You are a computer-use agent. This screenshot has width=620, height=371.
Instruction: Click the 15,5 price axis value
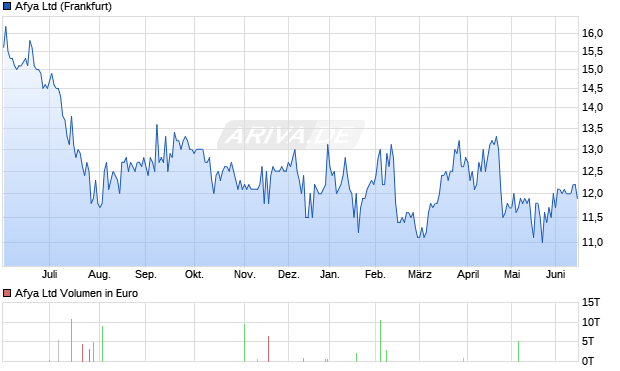(592, 51)
